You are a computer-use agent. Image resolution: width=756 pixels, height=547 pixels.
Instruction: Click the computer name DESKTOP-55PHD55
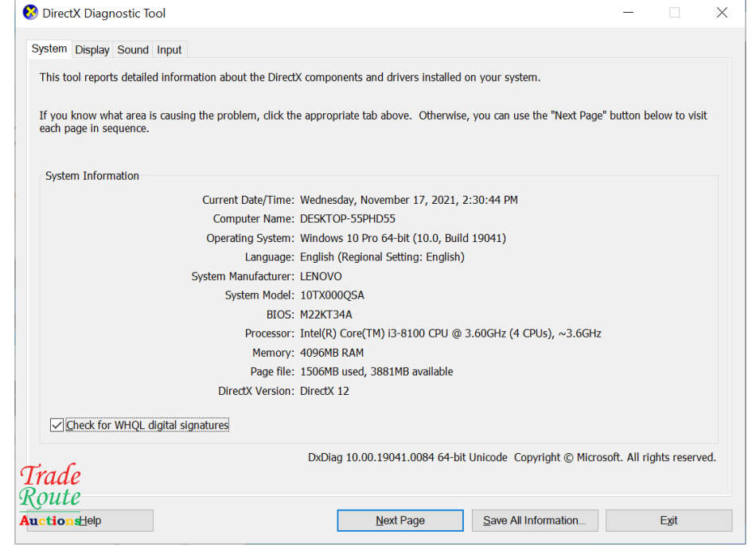click(x=348, y=219)
